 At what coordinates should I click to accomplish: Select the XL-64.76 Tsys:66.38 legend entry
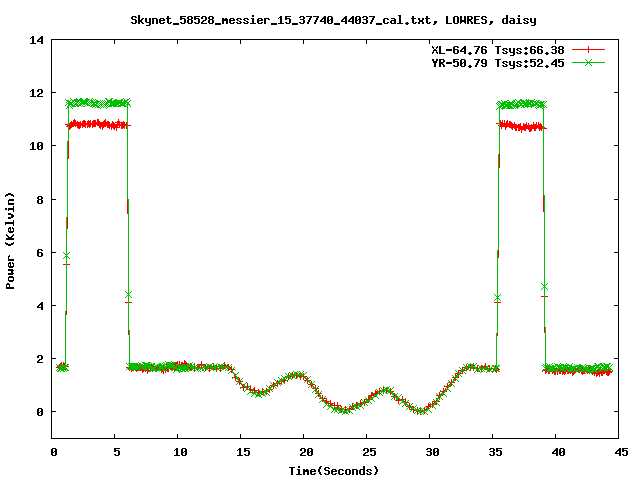[498, 50]
